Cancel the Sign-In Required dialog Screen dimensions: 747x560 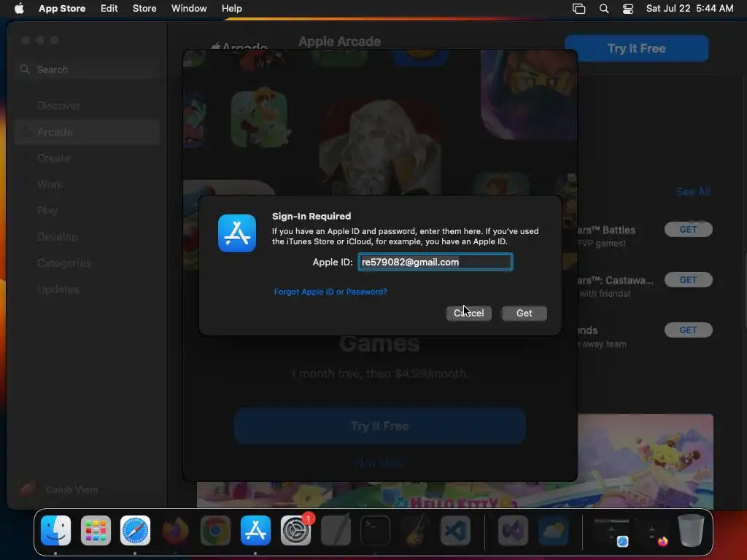469,313
